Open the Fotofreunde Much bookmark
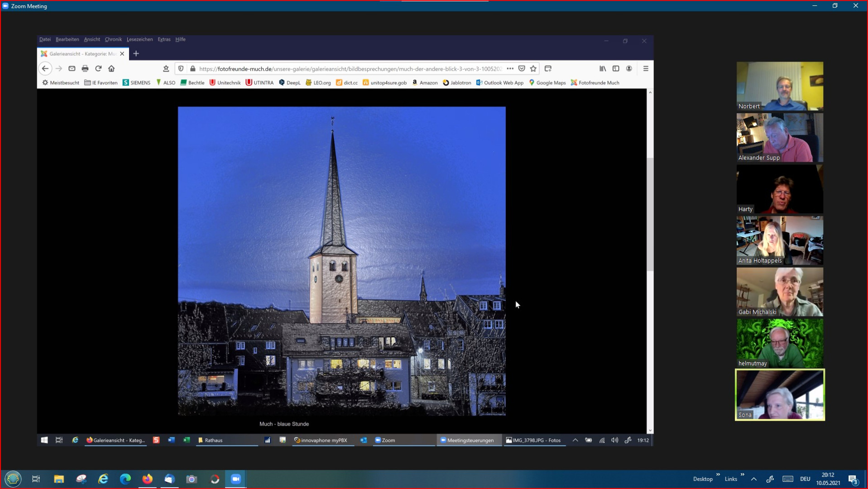 tap(595, 82)
